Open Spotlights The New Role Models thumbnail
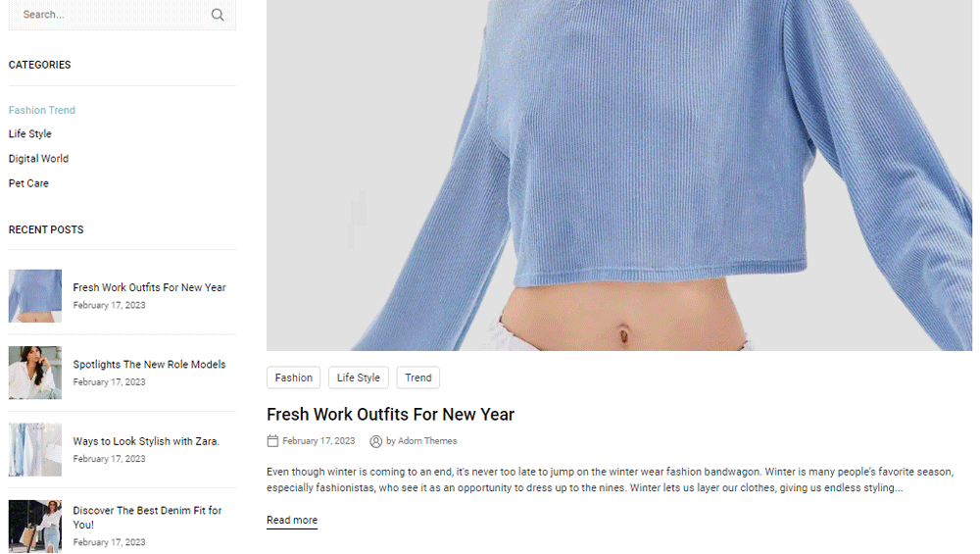Screen dimensions: 980x554 coord(35,373)
